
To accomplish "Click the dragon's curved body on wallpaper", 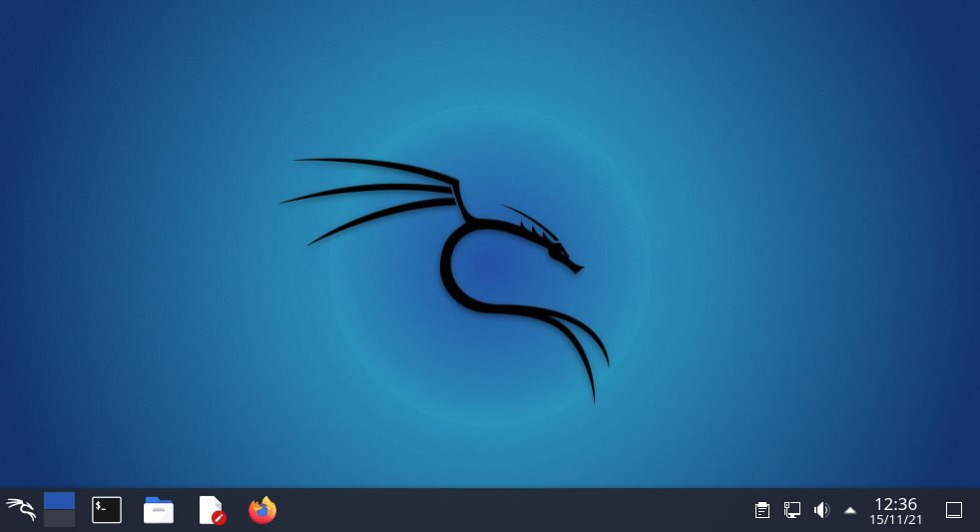I will tap(449, 269).
